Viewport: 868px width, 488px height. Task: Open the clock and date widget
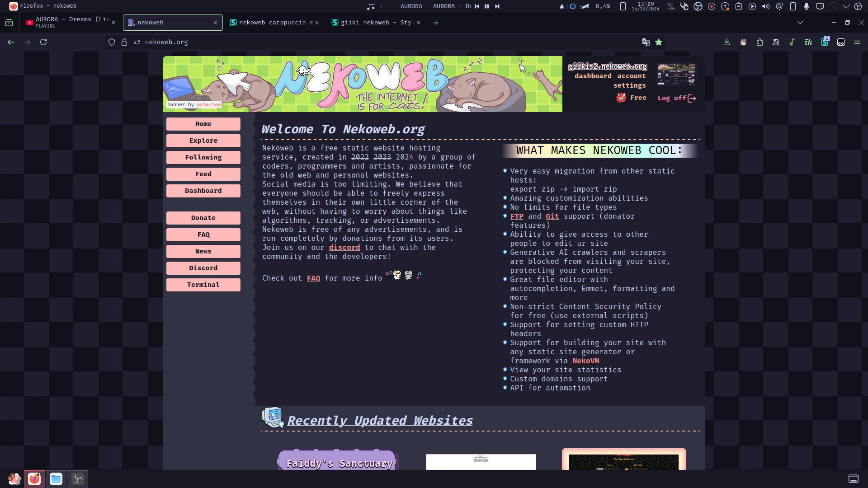click(646, 6)
